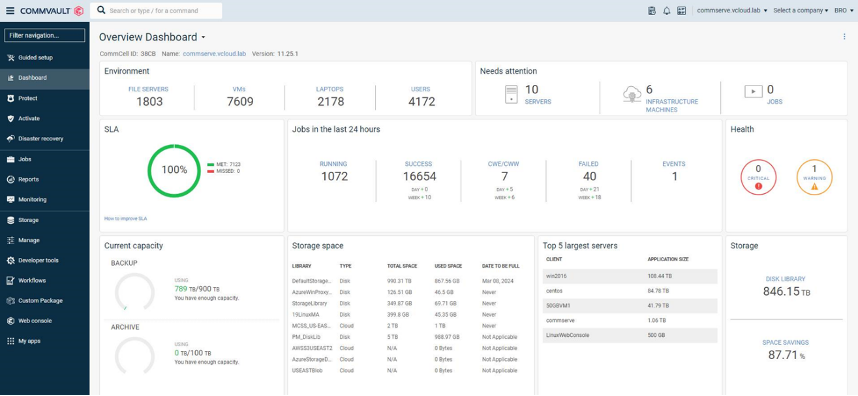Click the orange Warning health circle
The image size is (858, 396).
(814, 177)
